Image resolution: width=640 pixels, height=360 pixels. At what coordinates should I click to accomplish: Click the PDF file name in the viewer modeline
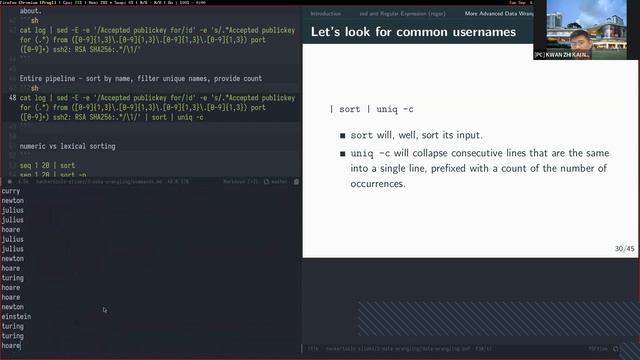398,349
